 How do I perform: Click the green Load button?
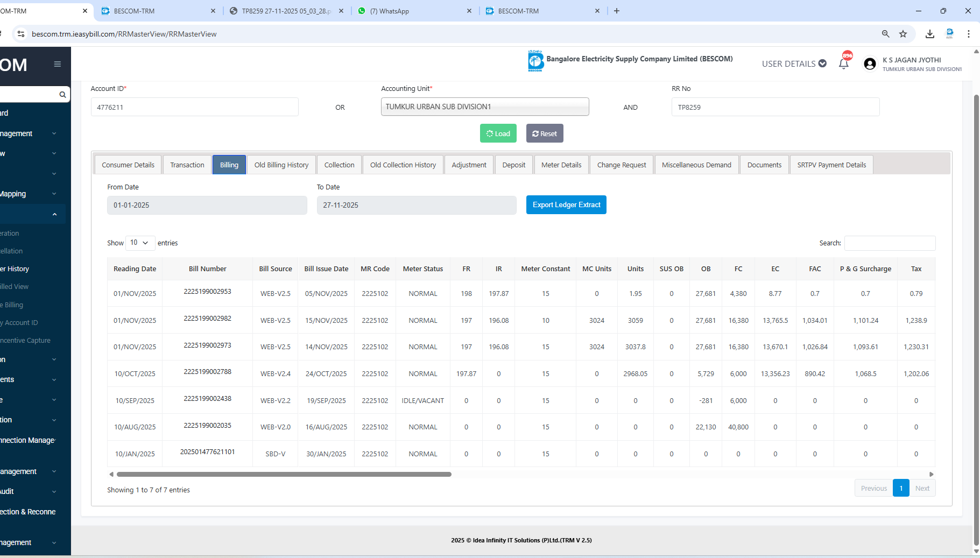point(498,133)
